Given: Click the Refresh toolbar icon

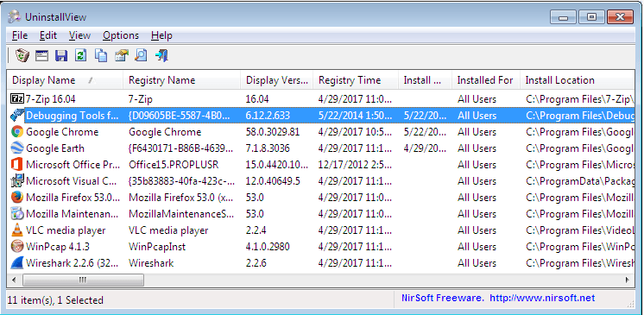Looking at the screenshot, I should [x=81, y=55].
